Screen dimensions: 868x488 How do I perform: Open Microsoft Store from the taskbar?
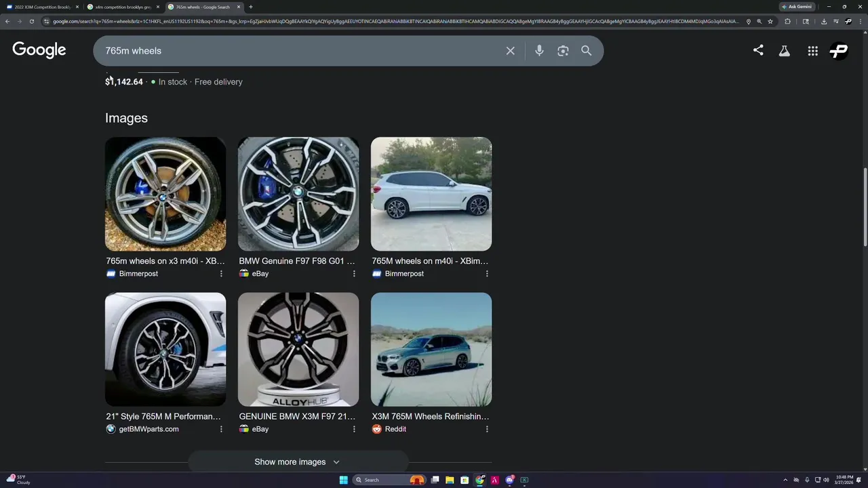pos(465,480)
